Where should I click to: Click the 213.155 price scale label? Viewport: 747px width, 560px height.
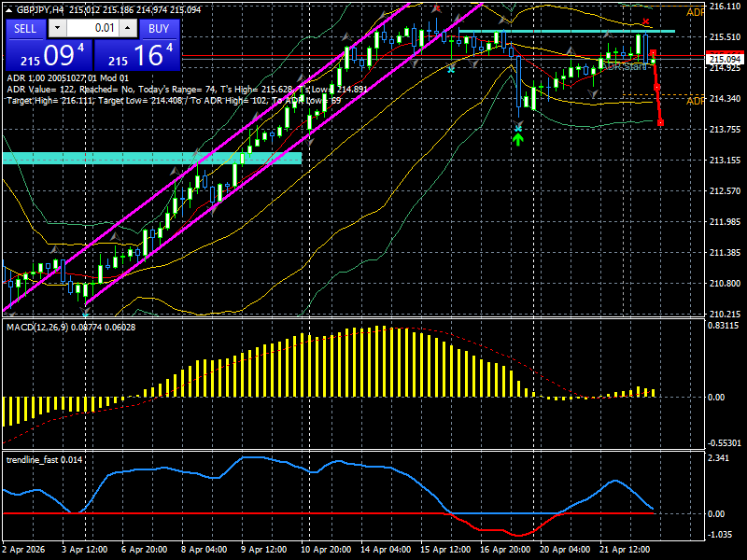point(726,160)
